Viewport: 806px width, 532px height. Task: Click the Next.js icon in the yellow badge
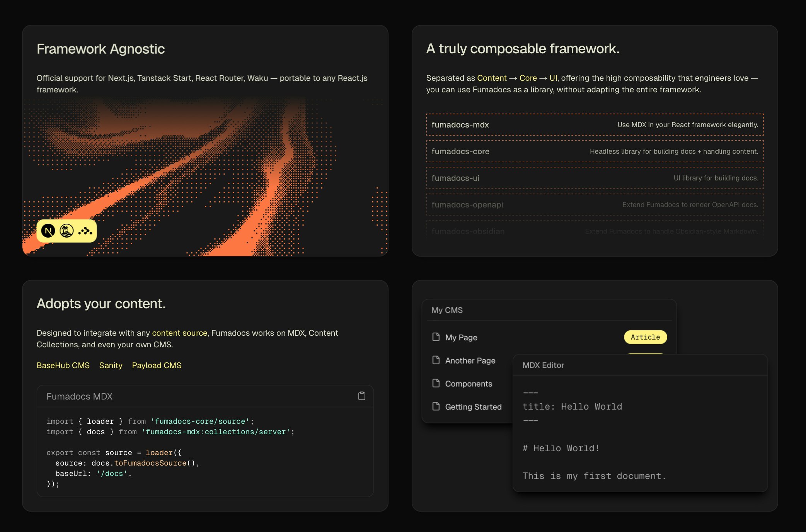click(x=49, y=230)
